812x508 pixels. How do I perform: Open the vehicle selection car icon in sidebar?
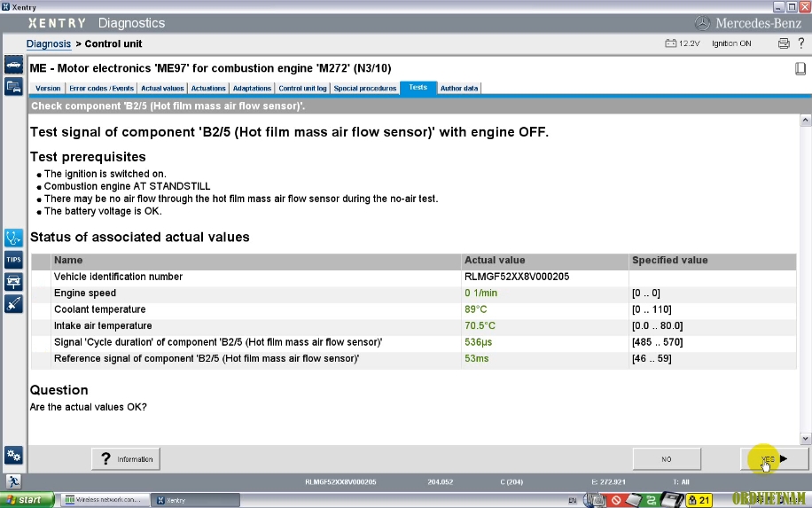tap(13, 65)
